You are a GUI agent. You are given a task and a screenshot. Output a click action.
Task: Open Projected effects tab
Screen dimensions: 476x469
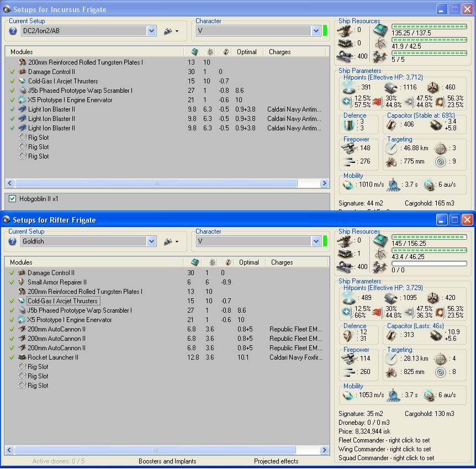pyautogui.click(x=276, y=461)
